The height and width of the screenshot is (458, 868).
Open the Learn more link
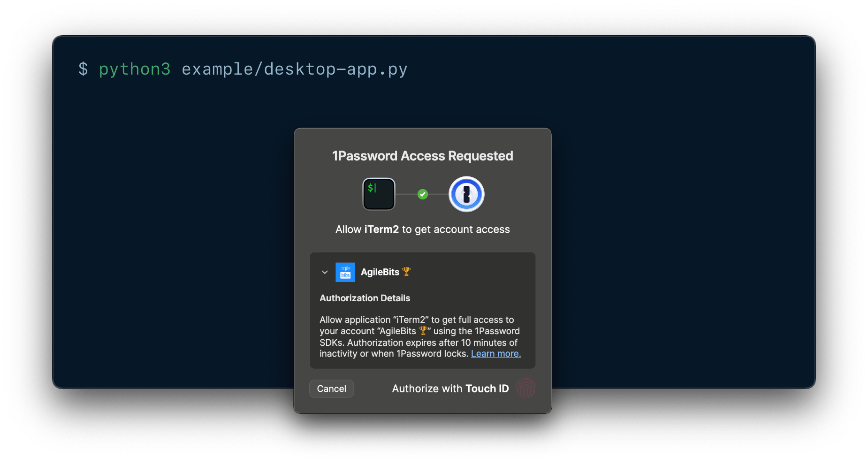click(495, 353)
